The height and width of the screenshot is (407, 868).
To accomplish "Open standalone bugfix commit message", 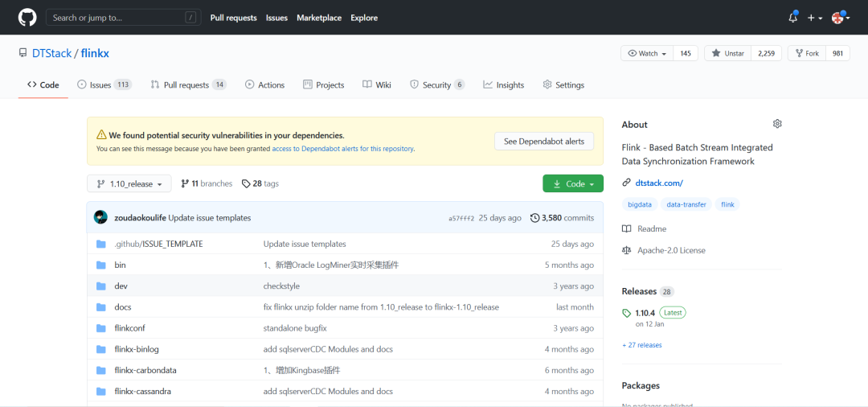I will [295, 328].
